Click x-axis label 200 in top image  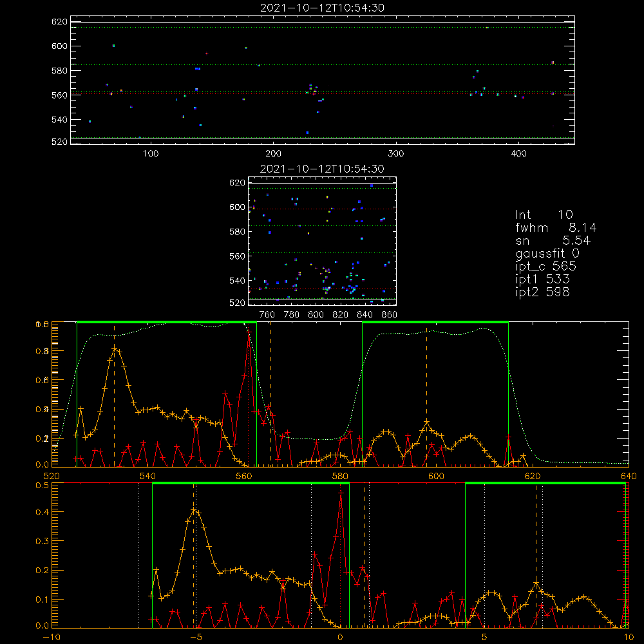coord(273,154)
